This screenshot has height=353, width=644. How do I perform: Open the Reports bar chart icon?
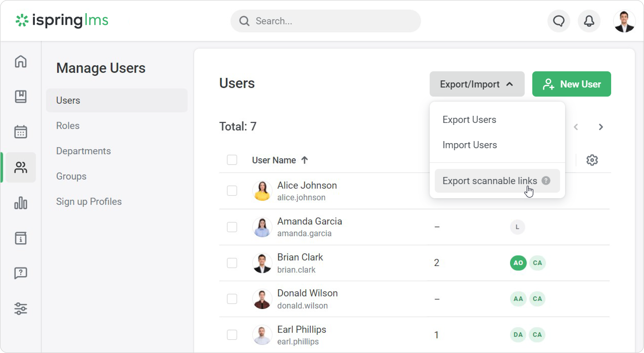[20, 203]
